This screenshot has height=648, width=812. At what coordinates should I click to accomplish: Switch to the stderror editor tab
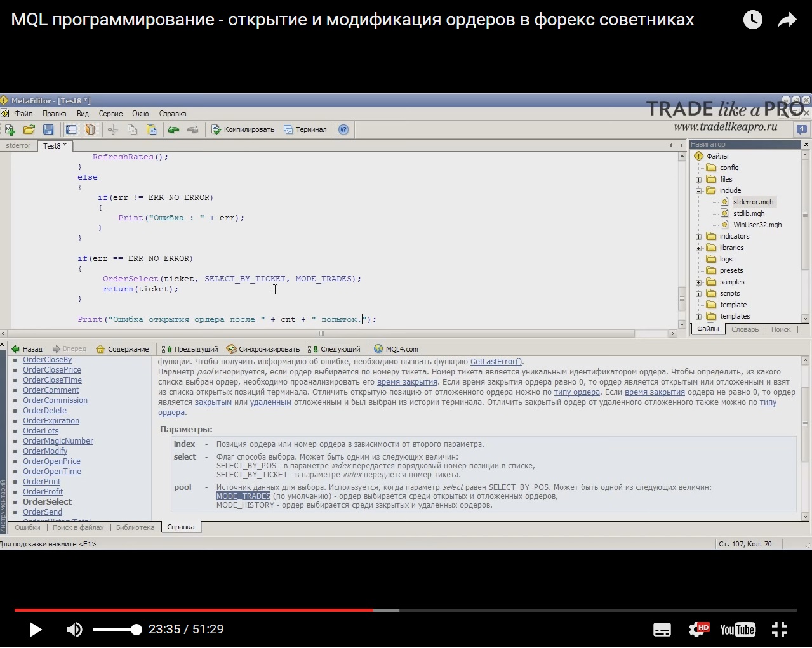[18, 145]
